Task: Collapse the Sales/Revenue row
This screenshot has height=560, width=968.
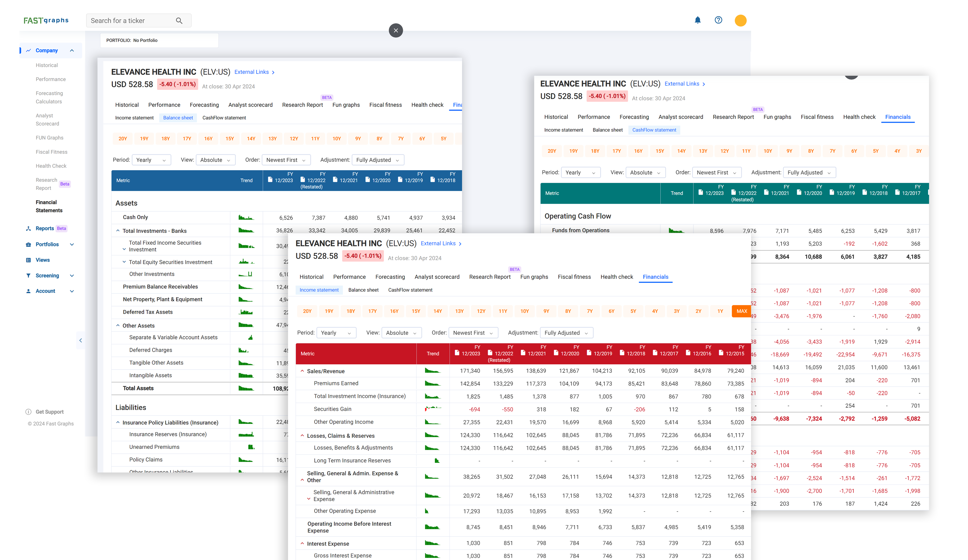Action: [x=302, y=371]
